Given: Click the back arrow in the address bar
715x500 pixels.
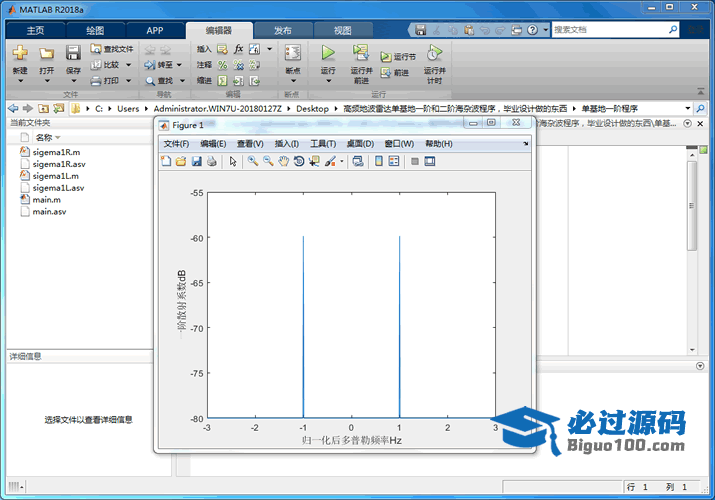Looking at the screenshot, I should 13,108.
